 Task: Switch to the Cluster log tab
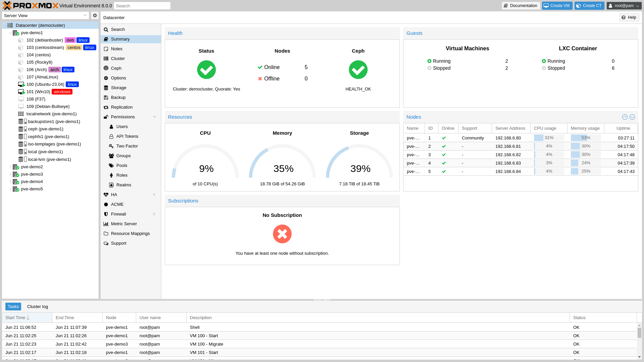pos(37,306)
